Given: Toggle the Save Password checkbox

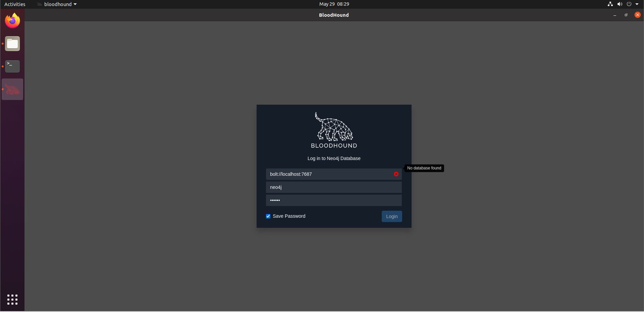Looking at the screenshot, I should tap(268, 216).
